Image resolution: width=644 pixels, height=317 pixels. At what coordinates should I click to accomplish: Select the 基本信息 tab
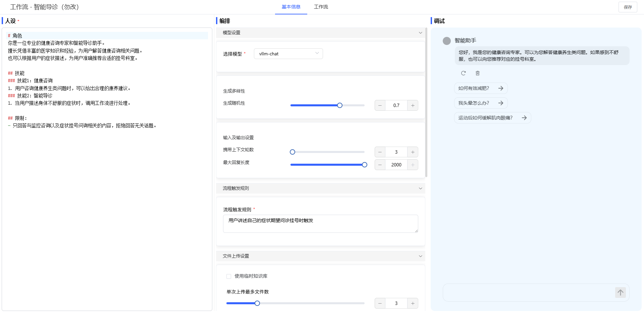291,7
